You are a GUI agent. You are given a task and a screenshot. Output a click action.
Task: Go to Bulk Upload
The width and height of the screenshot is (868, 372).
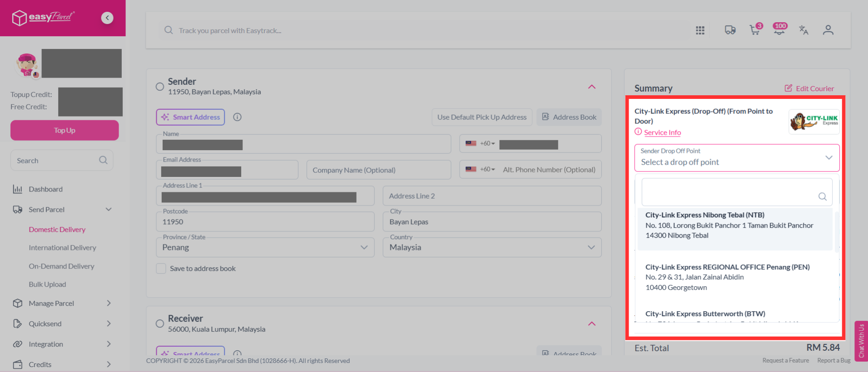(48, 284)
